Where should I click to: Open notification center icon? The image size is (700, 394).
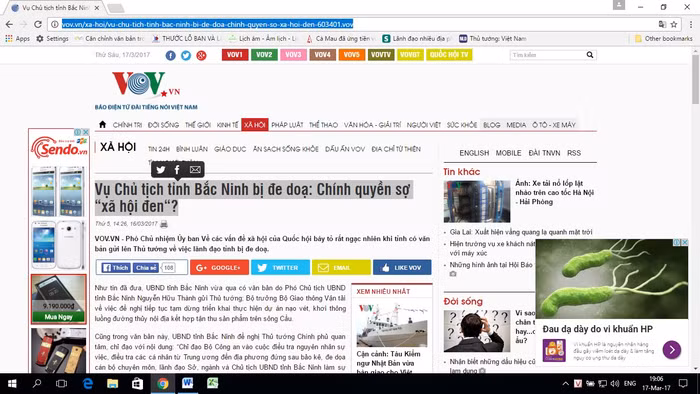[683, 383]
